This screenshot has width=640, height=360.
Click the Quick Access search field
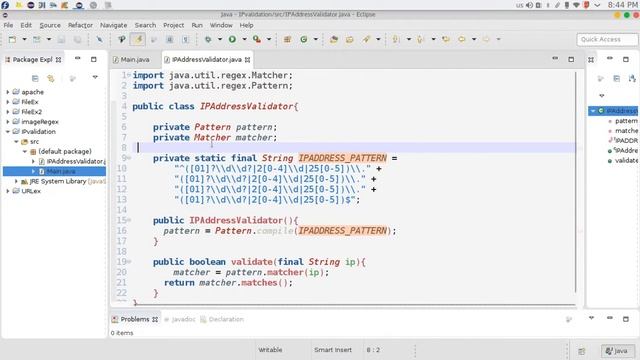(607, 40)
